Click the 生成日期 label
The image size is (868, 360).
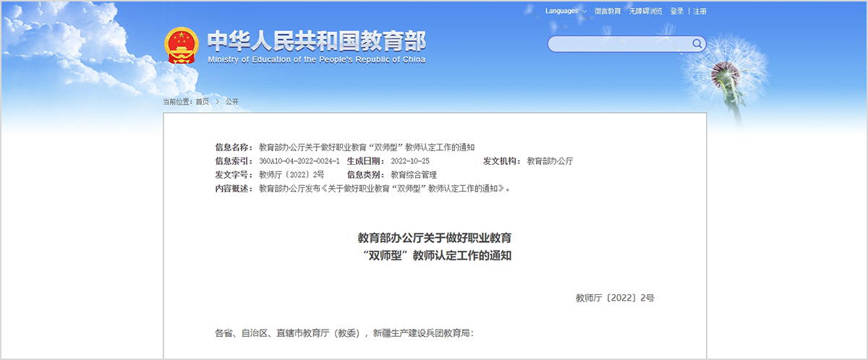coord(367,160)
